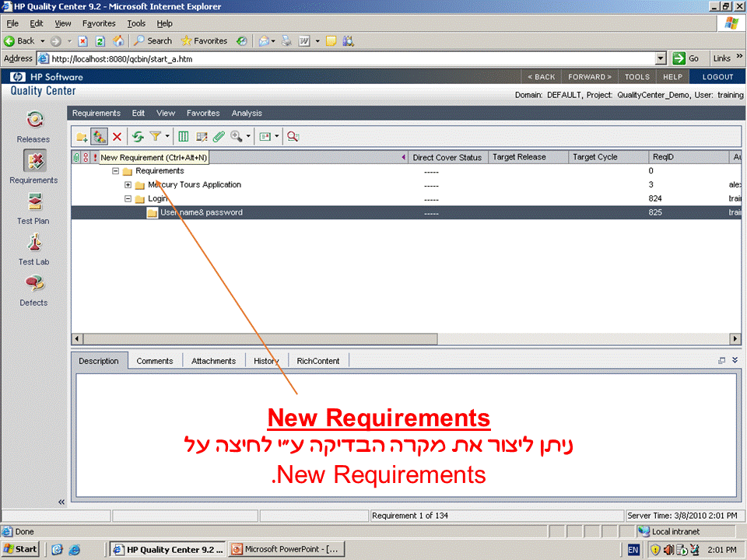
Task: Click the browser Home icon
Action: [118, 41]
